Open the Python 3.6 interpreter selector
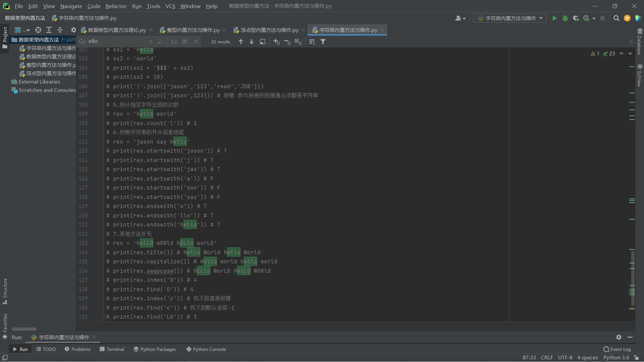Viewport: 644px width, 362px height. coord(616,358)
